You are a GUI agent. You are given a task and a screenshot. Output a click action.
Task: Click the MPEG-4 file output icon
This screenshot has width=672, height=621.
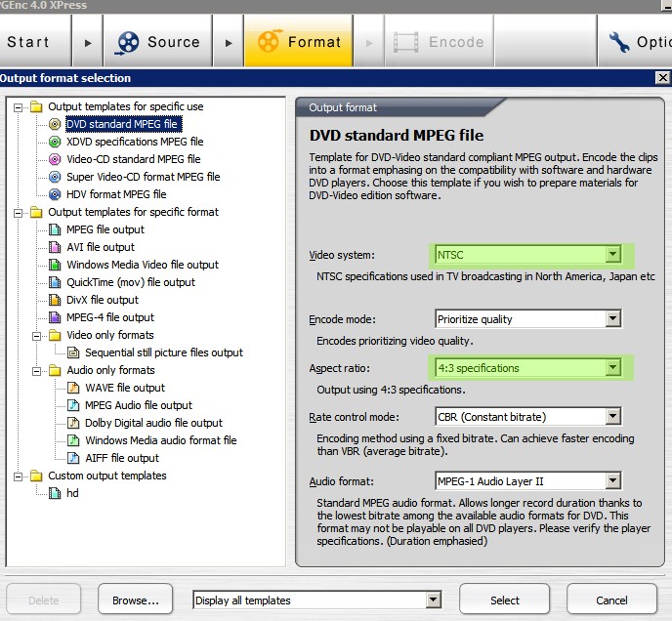click(x=55, y=317)
